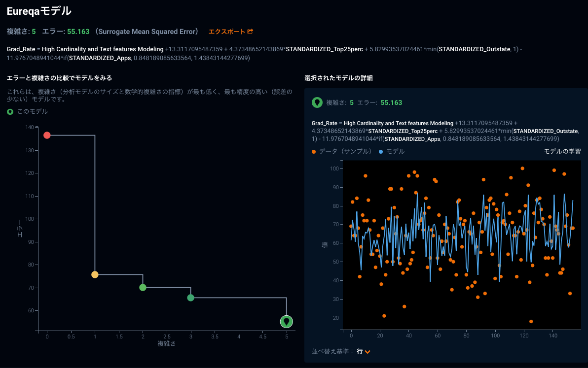Select the red model point at complexity 0

47,135
